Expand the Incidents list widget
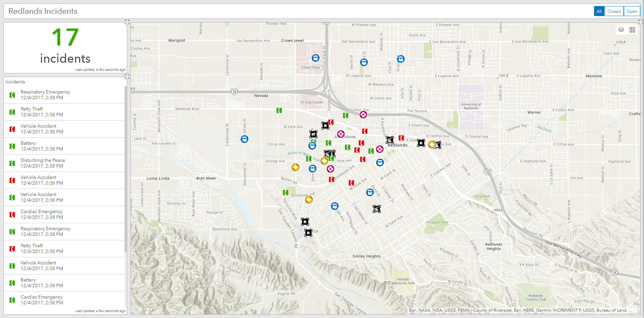Viewport: 644px width, 318px height. pyautogui.click(x=127, y=77)
